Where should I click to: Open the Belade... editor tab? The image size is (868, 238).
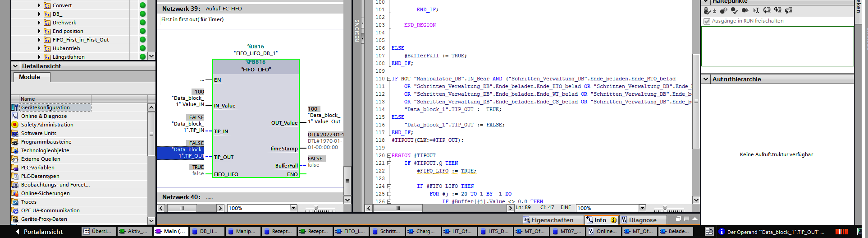(x=675, y=231)
